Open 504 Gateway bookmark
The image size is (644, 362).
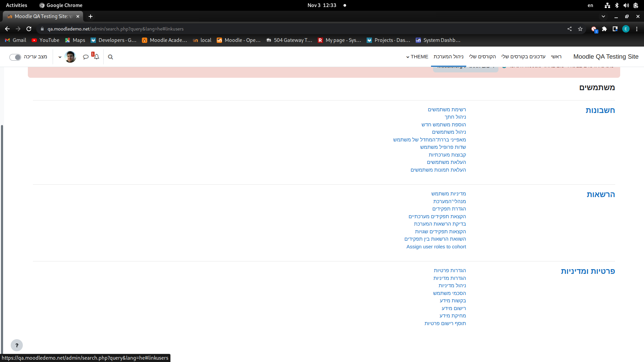click(289, 40)
